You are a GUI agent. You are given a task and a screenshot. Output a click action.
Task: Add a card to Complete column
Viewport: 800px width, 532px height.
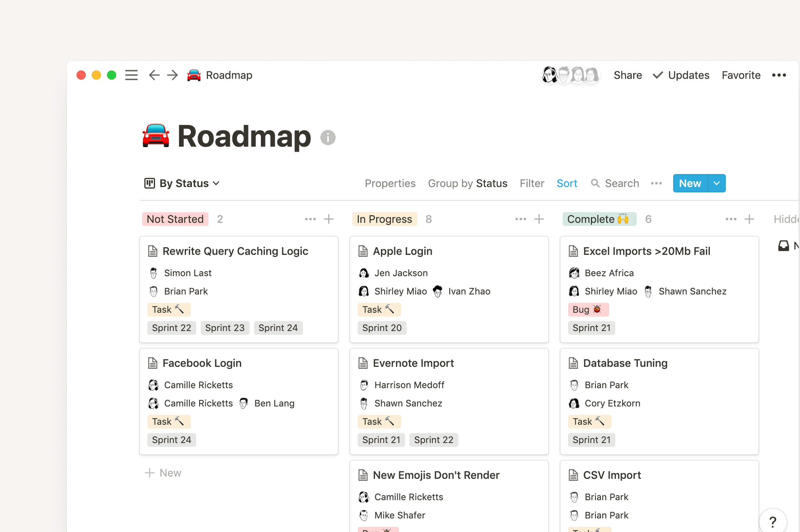pos(749,219)
